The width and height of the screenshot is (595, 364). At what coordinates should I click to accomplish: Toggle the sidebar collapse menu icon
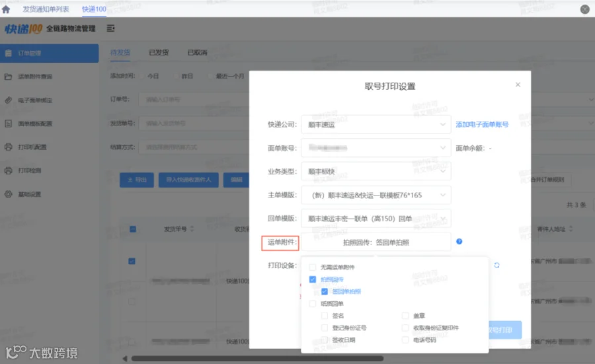pos(110,28)
